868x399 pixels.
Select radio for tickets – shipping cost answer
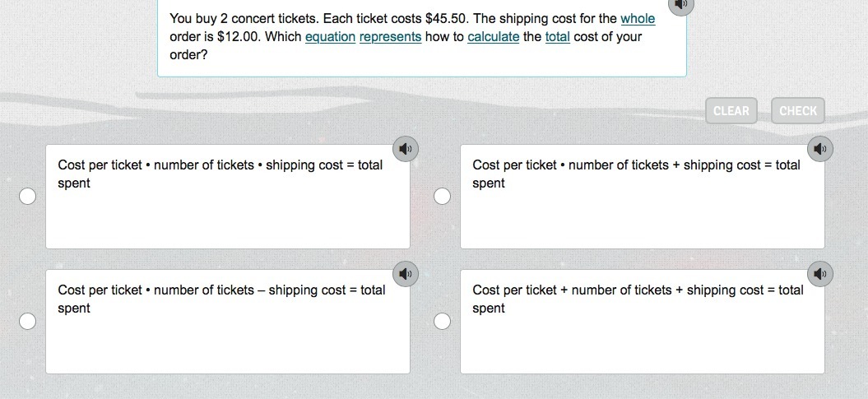pyautogui.click(x=28, y=321)
